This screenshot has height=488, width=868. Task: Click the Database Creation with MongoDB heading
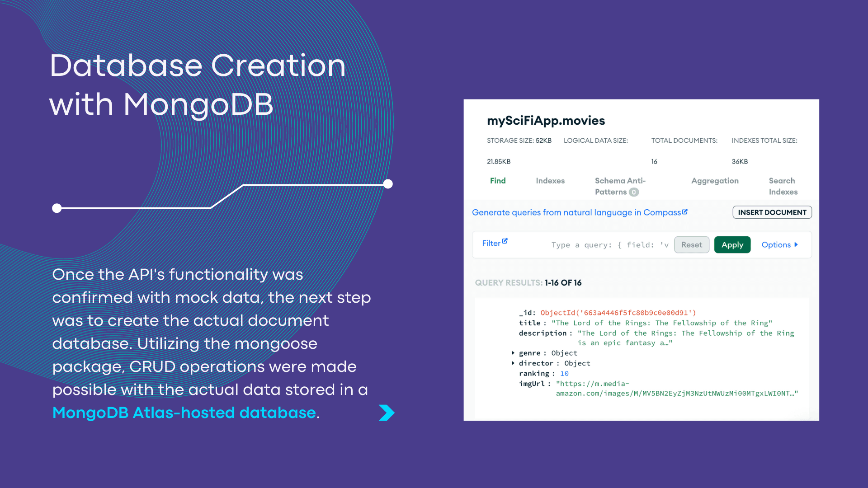[198, 84]
